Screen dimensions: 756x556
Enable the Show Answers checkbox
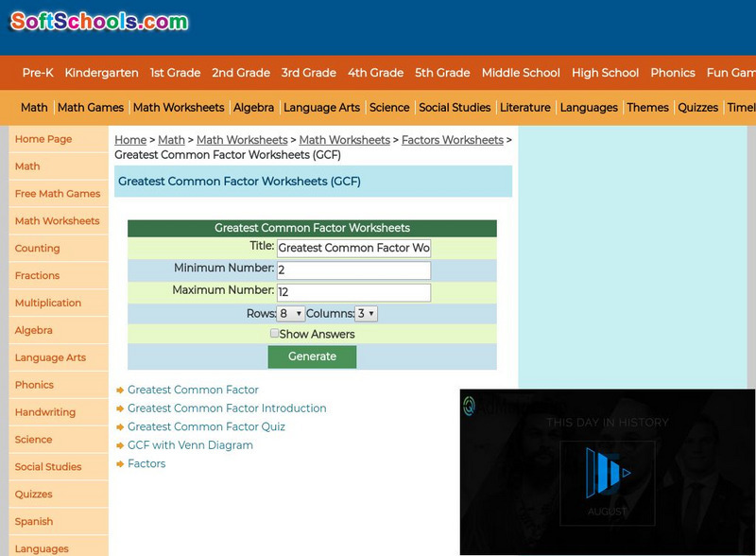pyautogui.click(x=274, y=333)
